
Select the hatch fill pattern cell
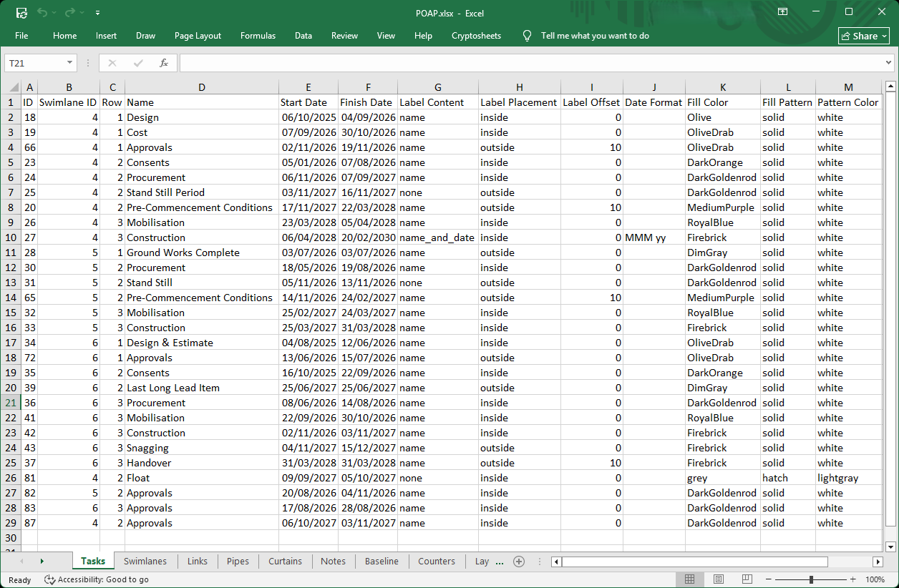click(x=788, y=478)
